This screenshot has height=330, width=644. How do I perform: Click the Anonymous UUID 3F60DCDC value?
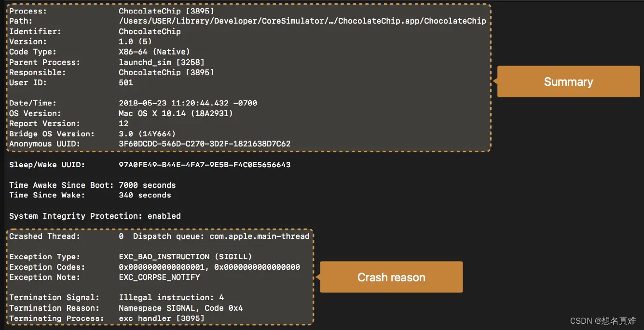[x=205, y=144]
